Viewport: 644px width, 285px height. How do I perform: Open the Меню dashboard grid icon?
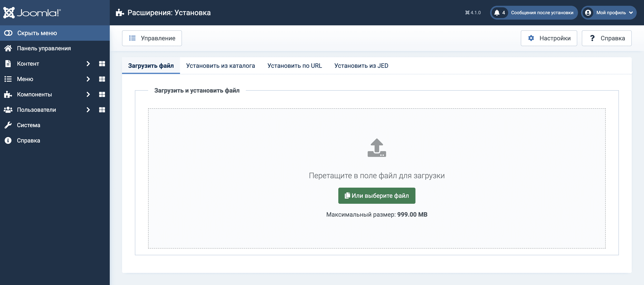click(x=102, y=79)
